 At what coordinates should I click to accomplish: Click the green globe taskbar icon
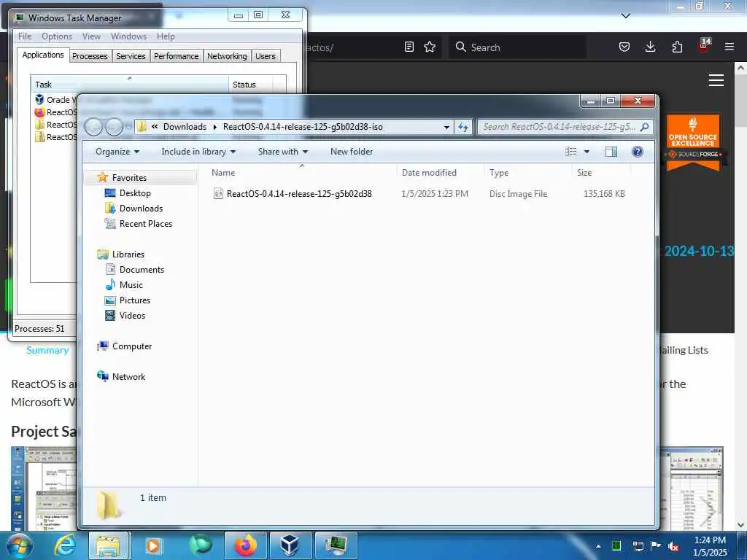click(201, 545)
